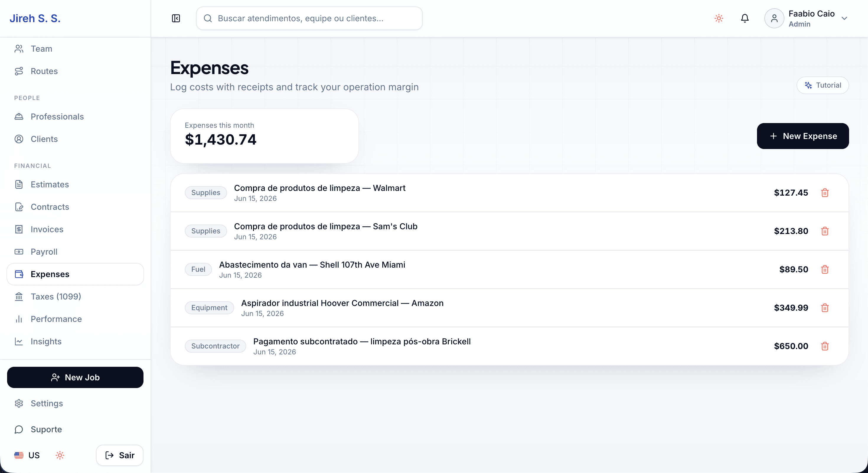Image resolution: width=868 pixels, height=473 pixels.
Task: Open the notifications bell
Action: (745, 18)
